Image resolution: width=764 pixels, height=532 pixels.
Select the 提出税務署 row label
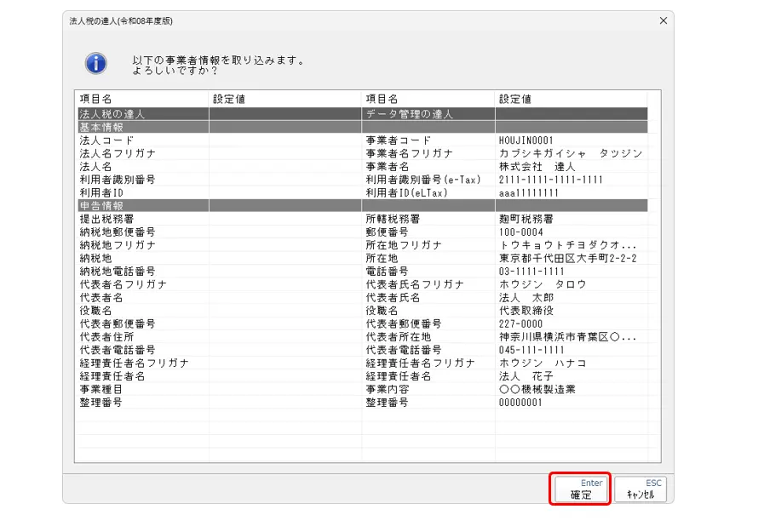(106, 219)
